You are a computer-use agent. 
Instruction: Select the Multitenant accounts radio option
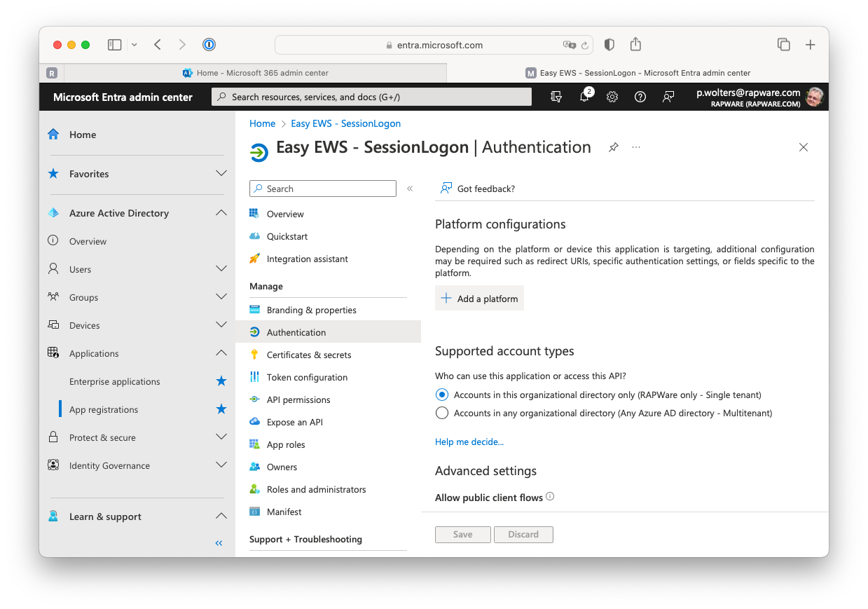[x=442, y=413]
